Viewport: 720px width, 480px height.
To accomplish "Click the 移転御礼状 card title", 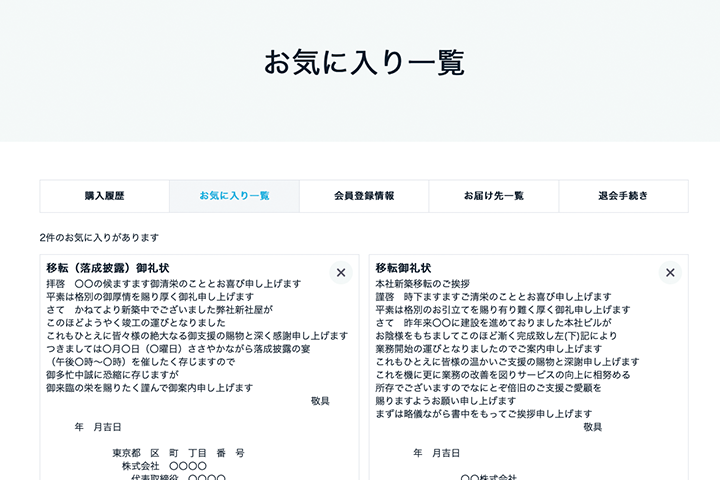I will point(404,268).
